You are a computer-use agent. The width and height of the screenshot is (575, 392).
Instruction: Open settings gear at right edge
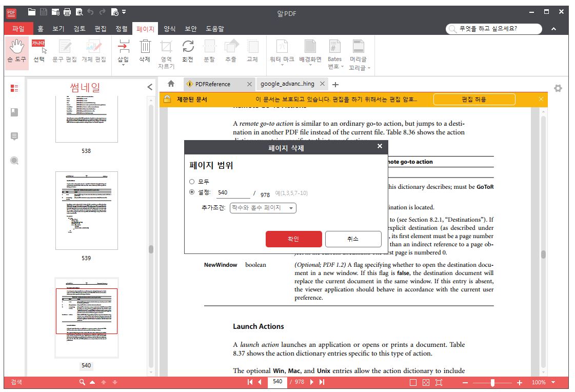558,88
